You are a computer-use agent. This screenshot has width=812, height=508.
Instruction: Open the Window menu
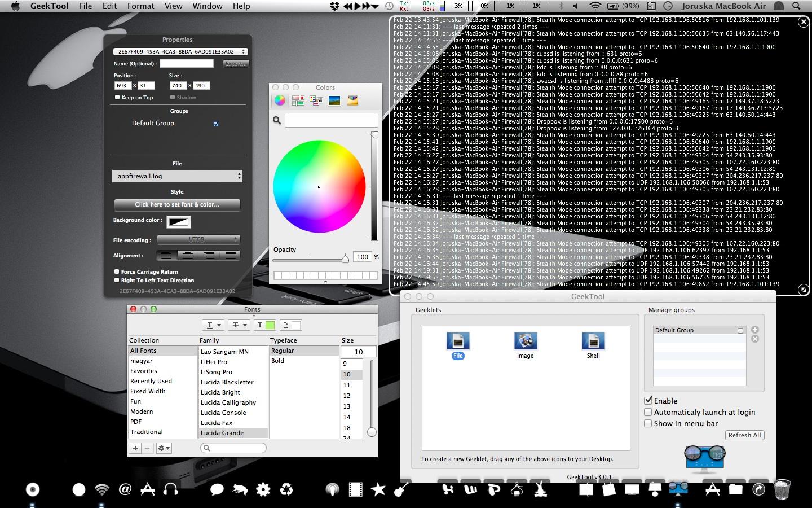pyautogui.click(x=208, y=6)
